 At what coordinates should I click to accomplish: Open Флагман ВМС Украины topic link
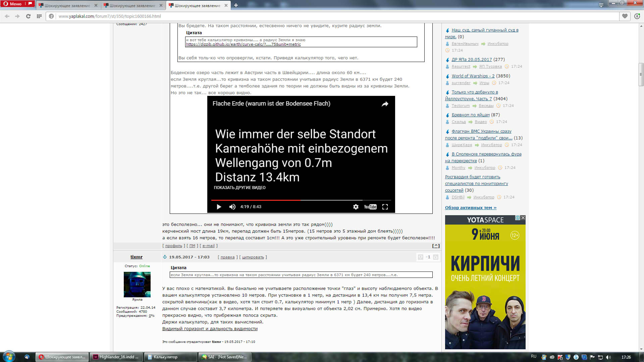[x=479, y=135]
